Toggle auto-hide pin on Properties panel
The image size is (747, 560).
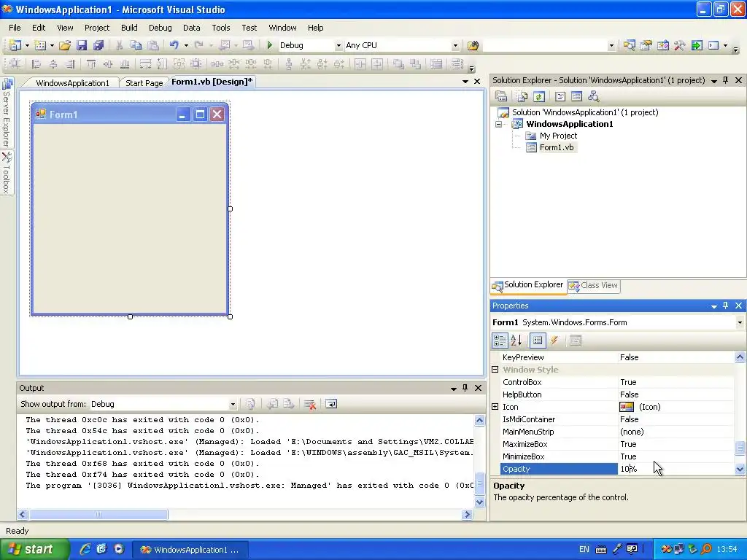[726, 306]
